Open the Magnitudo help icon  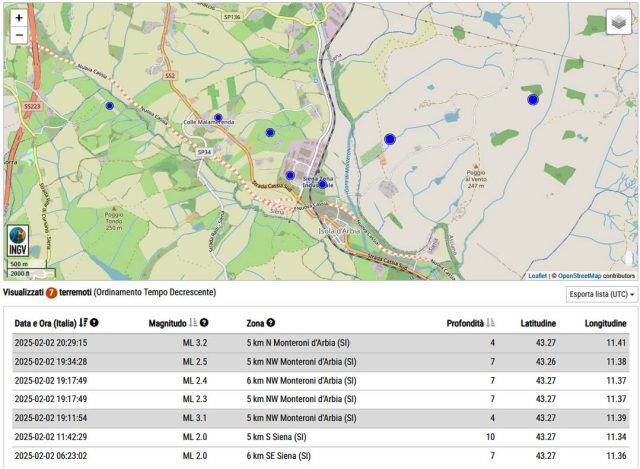click(204, 323)
